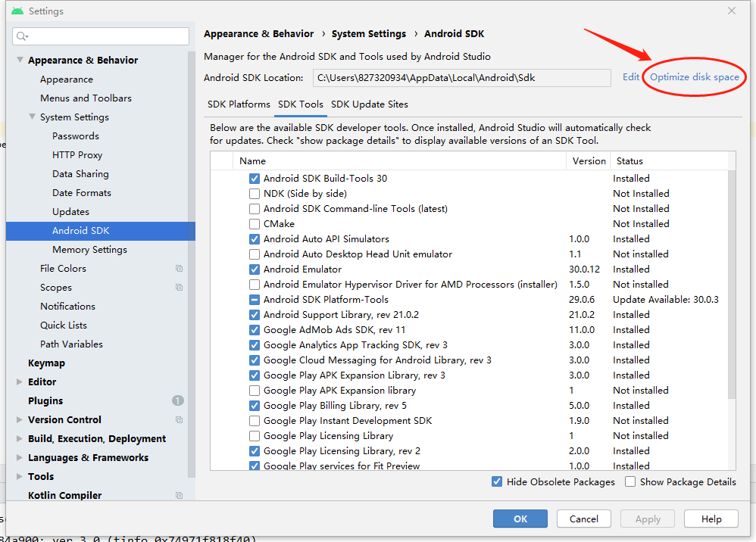Viewport: 756px width, 542px height.
Task: Switch to the SDK Platforms tab
Action: [x=238, y=104]
